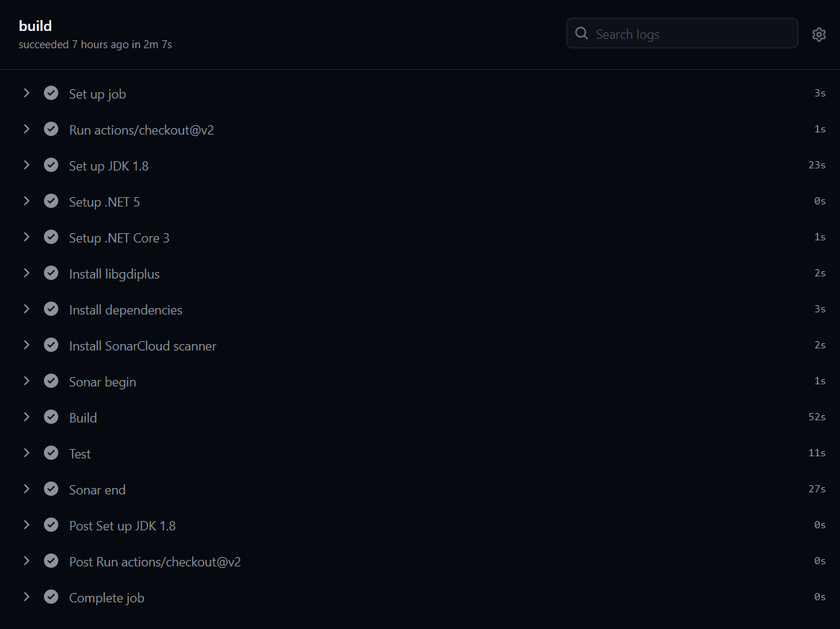Open the Install SonarCloud scanner step label
840x629 pixels.
[x=143, y=346]
